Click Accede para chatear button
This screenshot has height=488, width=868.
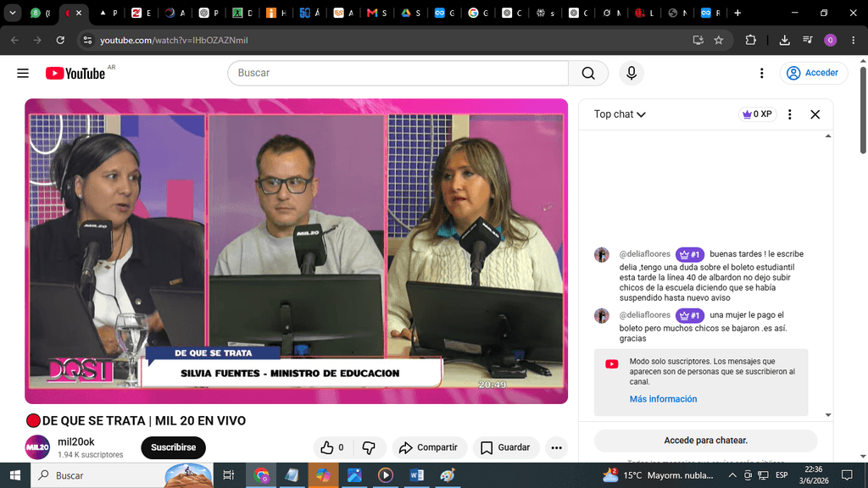(705, 441)
